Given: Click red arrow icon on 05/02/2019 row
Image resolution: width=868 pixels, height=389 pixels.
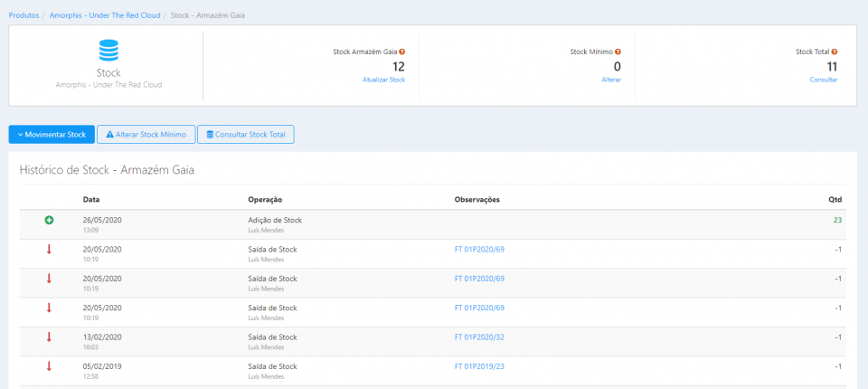Looking at the screenshot, I should [x=49, y=365].
